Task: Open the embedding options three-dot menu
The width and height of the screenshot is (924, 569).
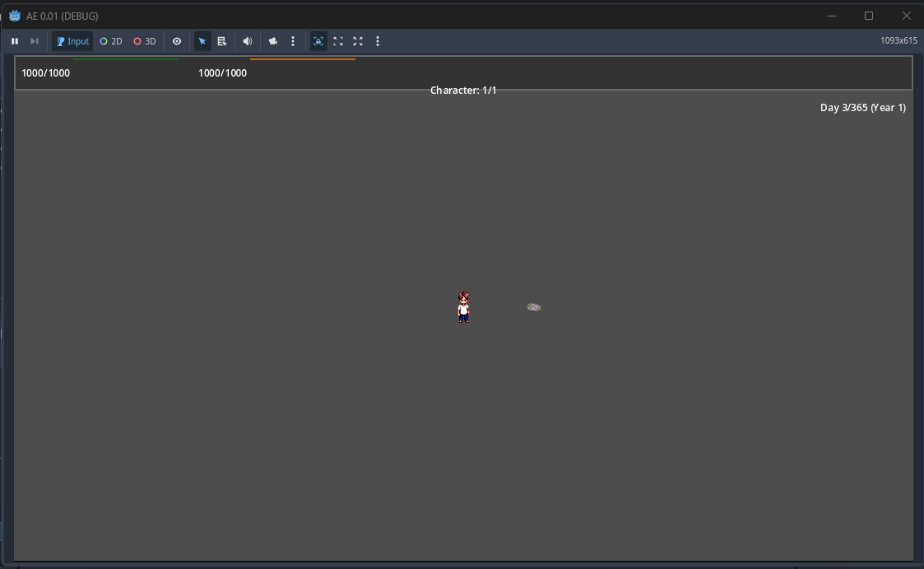Action: pos(378,41)
